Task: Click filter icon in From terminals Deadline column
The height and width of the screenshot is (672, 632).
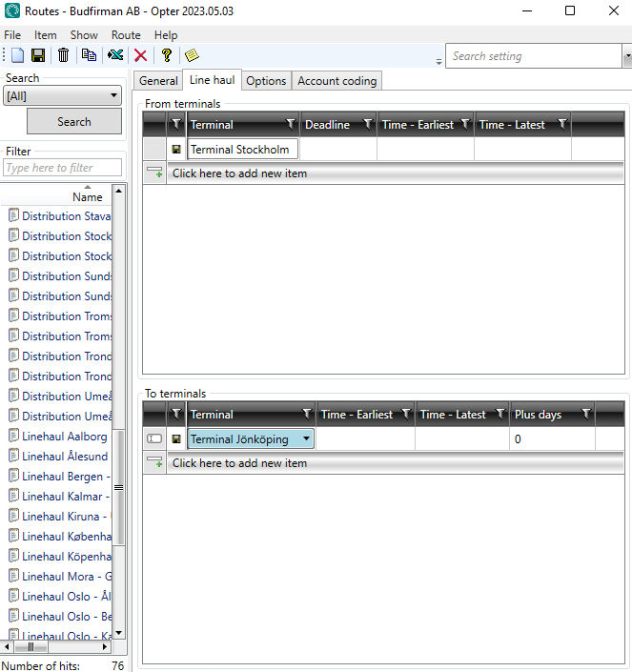Action: [367, 125]
